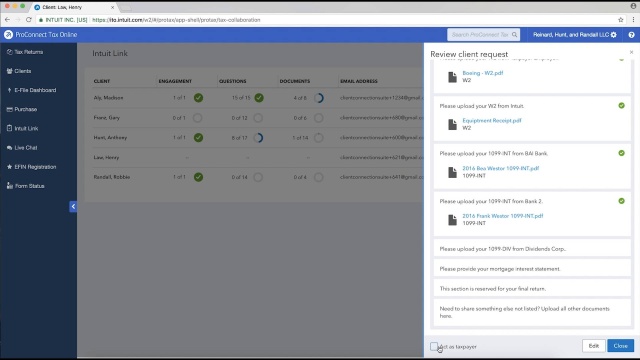The width and height of the screenshot is (640, 360).
Task: Open the Boeing - W2.pdf link
Action: coord(482,73)
